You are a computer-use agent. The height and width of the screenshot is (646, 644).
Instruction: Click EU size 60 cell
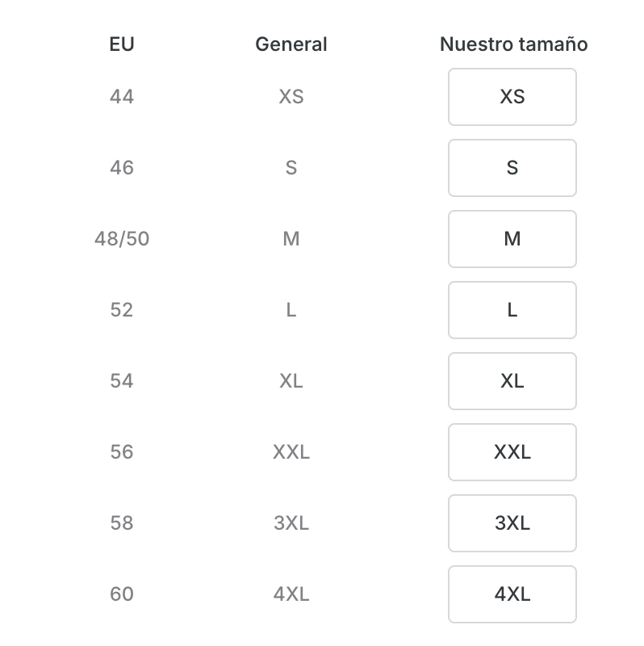pos(122,594)
